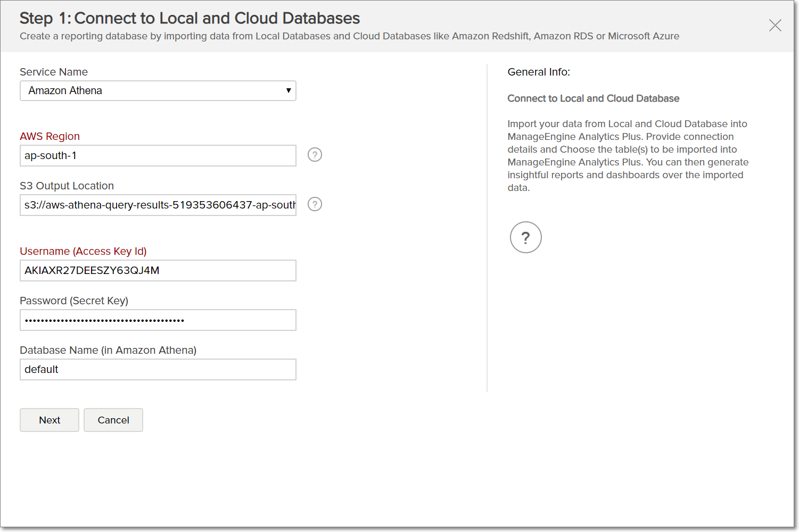Click the 'S3 Output Location' label
Image resolution: width=799 pixels, height=532 pixels.
[67, 186]
